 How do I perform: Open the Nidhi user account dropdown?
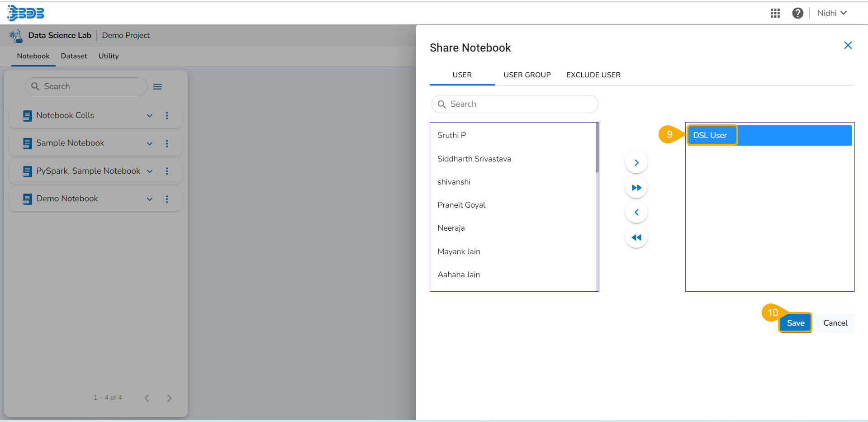[832, 13]
